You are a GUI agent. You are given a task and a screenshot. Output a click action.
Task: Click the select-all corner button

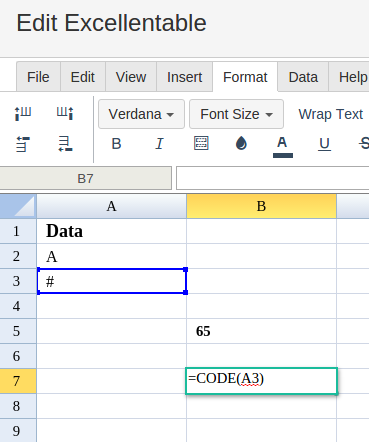(18, 206)
